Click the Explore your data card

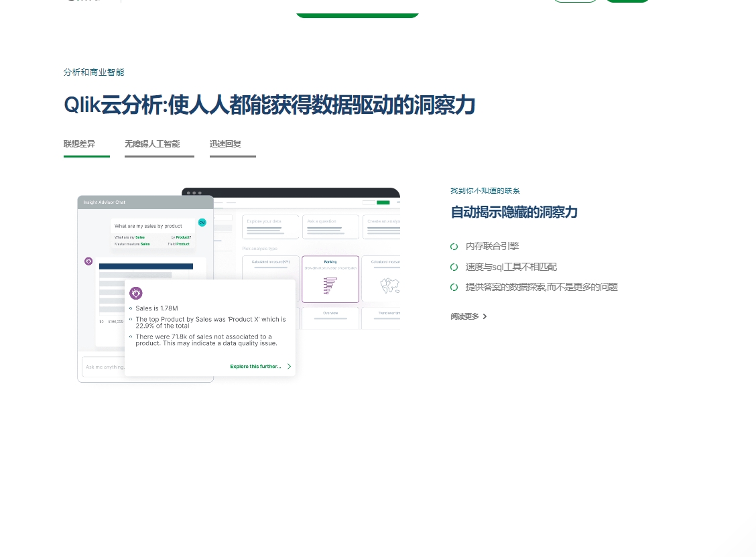[x=271, y=227]
